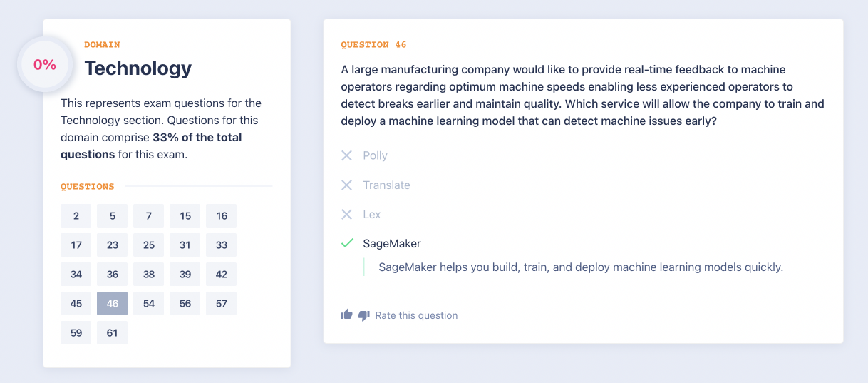The height and width of the screenshot is (383, 868).
Task: Open question 61 tile
Action: pos(113,332)
